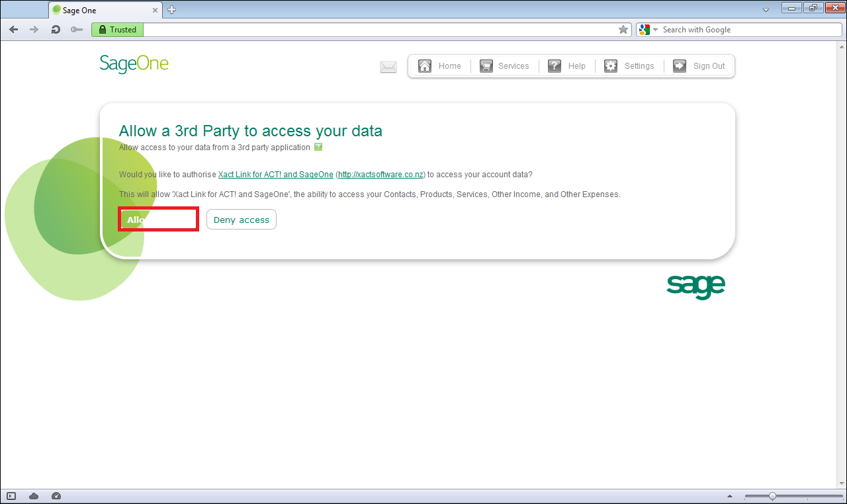Open a new browser tab with plus

171,10
